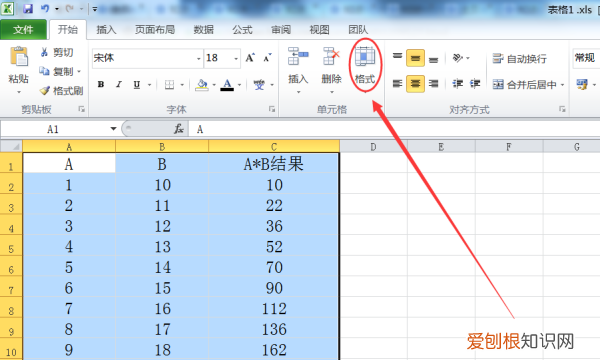This screenshot has width=600, height=360.
Task: Click the insert function fx button
Action: point(179,129)
